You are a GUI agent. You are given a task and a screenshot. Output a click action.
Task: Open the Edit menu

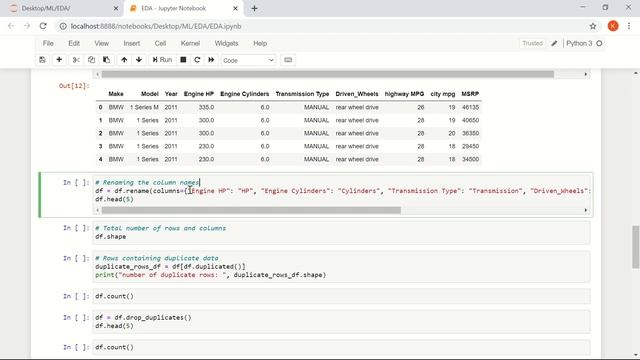click(x=74, y=43)
